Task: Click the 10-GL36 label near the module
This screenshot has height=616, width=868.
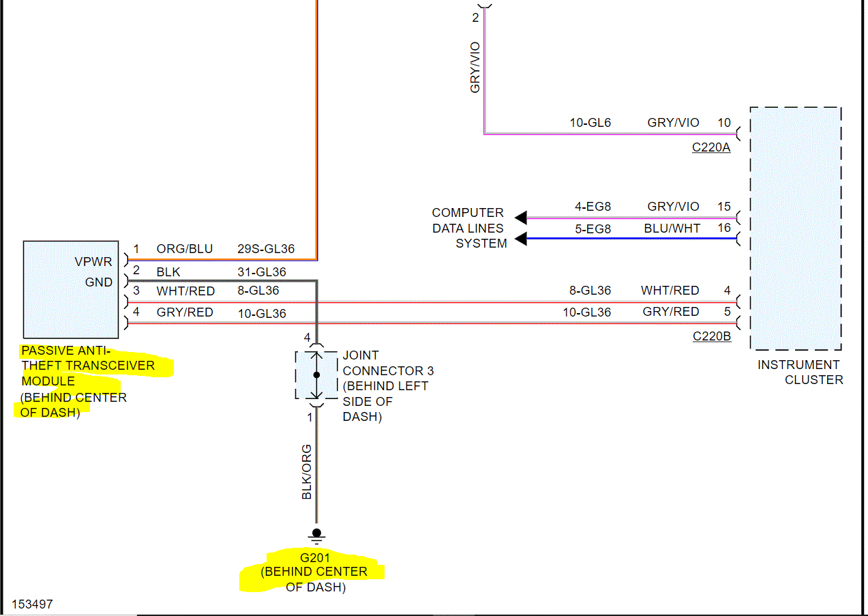Action: coord(262,314)
